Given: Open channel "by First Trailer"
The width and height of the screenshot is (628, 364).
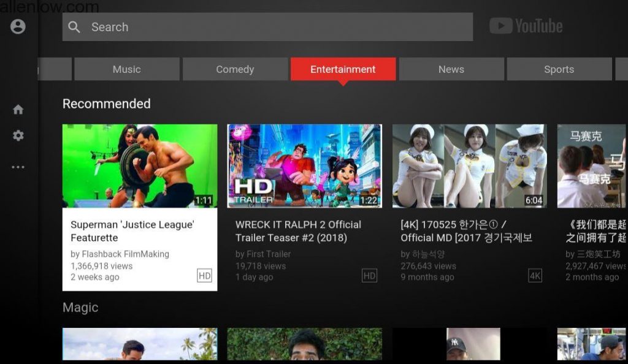Looking at the screenshot, I should [x=263, y=254].
